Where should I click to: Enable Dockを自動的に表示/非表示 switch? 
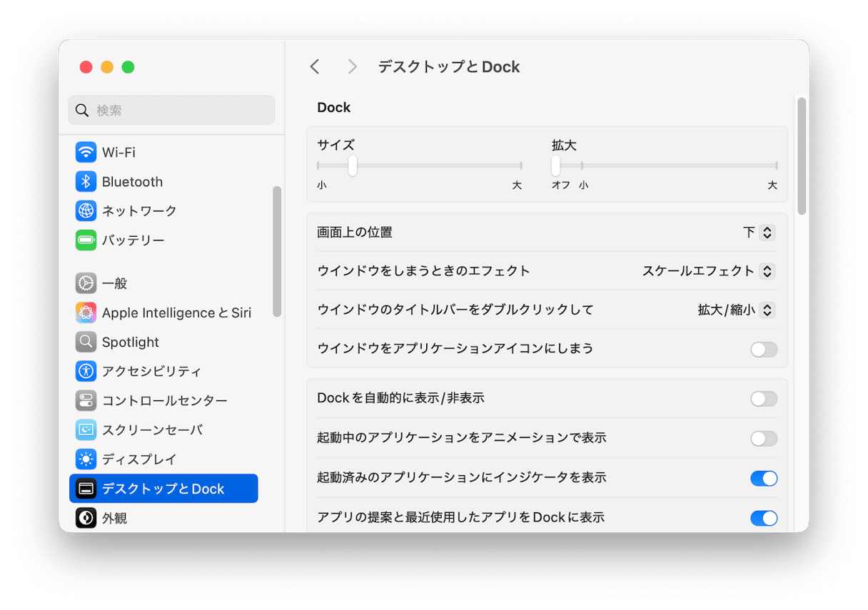click(x=764, y=399)
